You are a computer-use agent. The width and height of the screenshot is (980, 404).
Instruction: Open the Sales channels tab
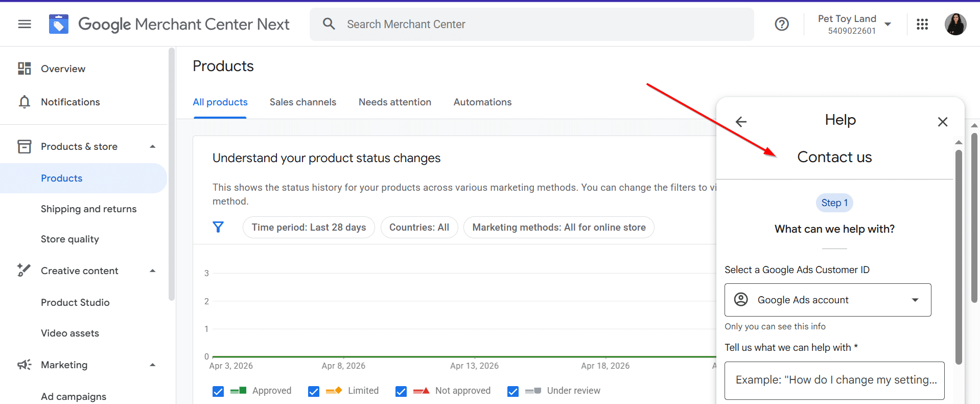302,102
